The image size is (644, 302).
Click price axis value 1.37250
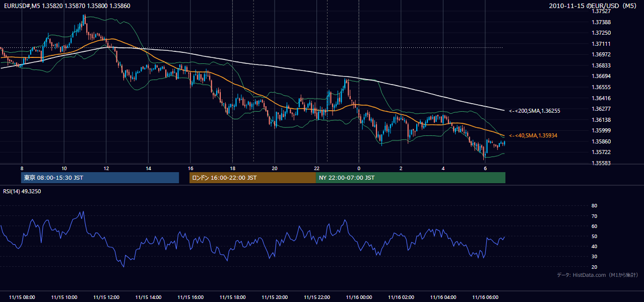(601, 33)
